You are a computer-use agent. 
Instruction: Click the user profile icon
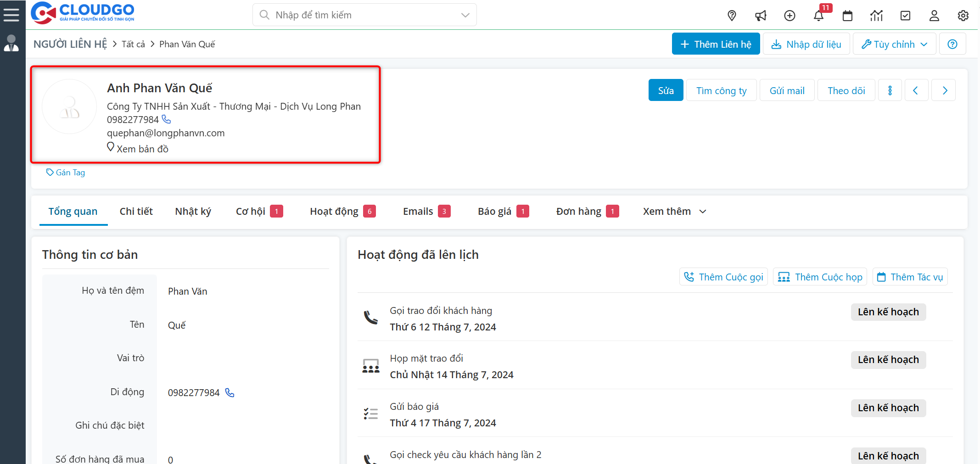tap(934, 15)
